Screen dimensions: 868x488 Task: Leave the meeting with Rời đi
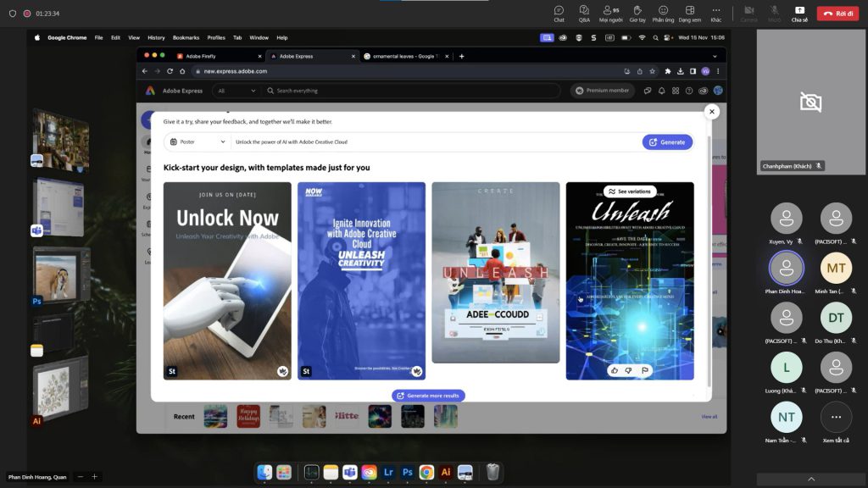coord(837,14)
